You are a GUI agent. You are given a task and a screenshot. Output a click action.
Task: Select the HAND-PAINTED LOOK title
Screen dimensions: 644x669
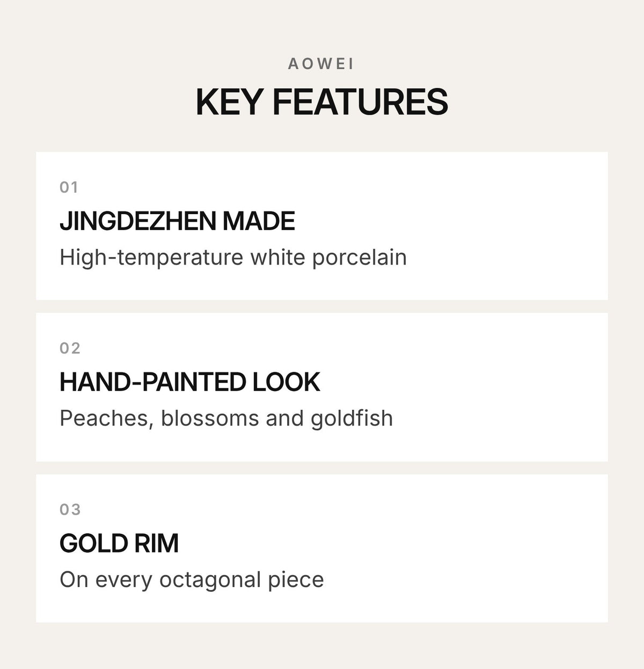pos(189,382)
